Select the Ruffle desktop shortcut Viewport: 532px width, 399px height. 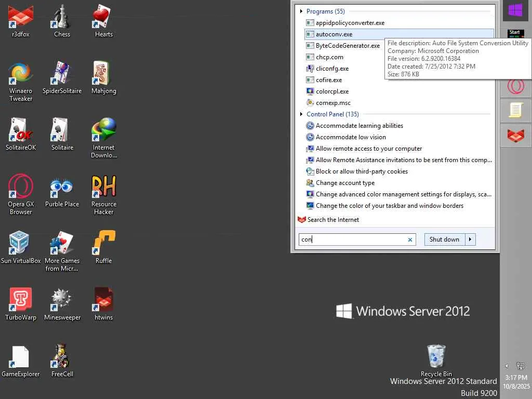pyautogui.click(x=103, y=248)
